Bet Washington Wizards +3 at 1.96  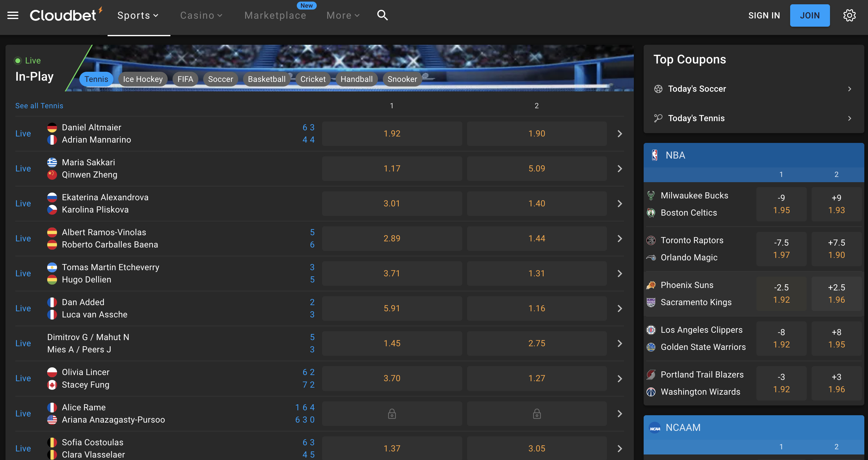[837, 383]
